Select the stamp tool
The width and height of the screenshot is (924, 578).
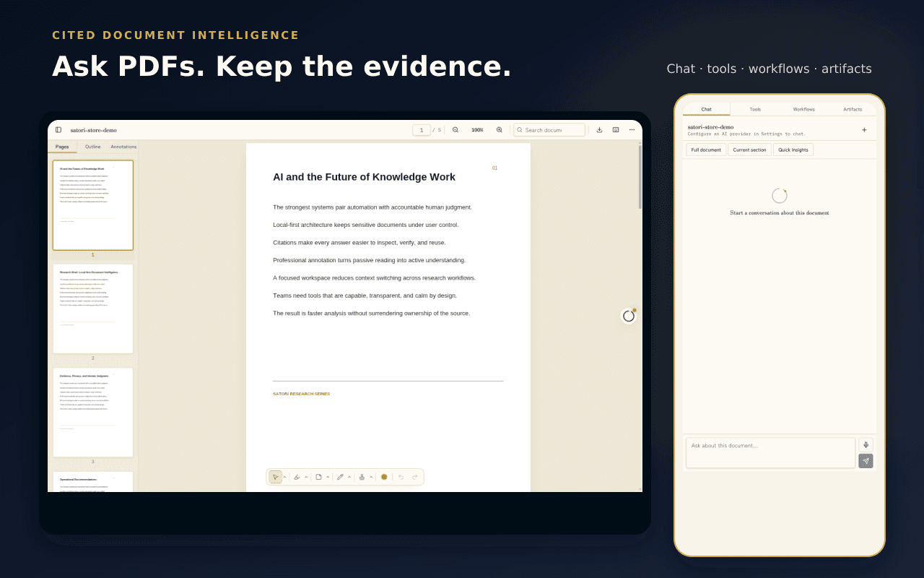point(362,477)
